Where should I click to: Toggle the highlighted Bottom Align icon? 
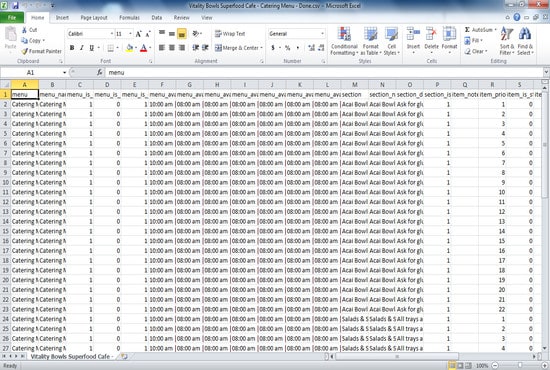tap(182, 34)
